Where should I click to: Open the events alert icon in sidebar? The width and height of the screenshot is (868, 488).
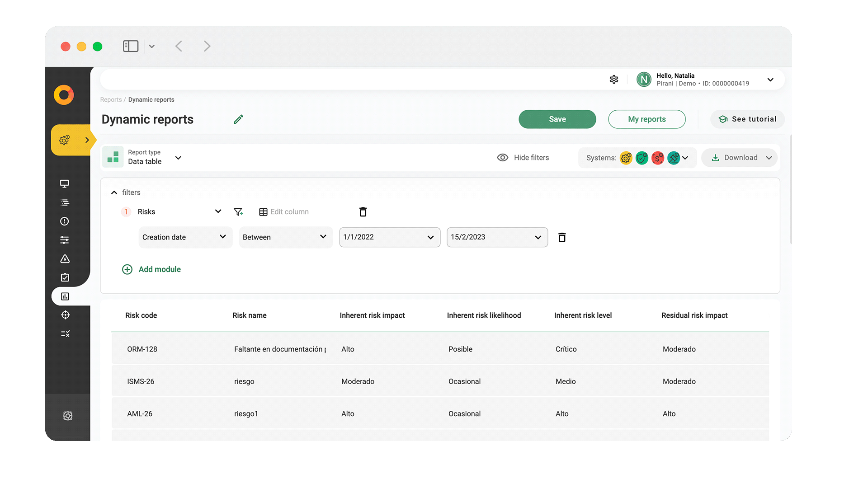tap(65, 221)
